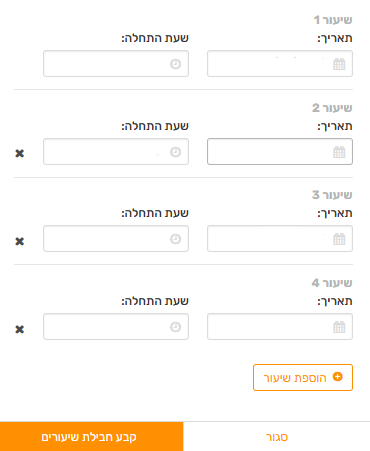
Task: Remove lesson 3 with the X icon
Action: 20,241
